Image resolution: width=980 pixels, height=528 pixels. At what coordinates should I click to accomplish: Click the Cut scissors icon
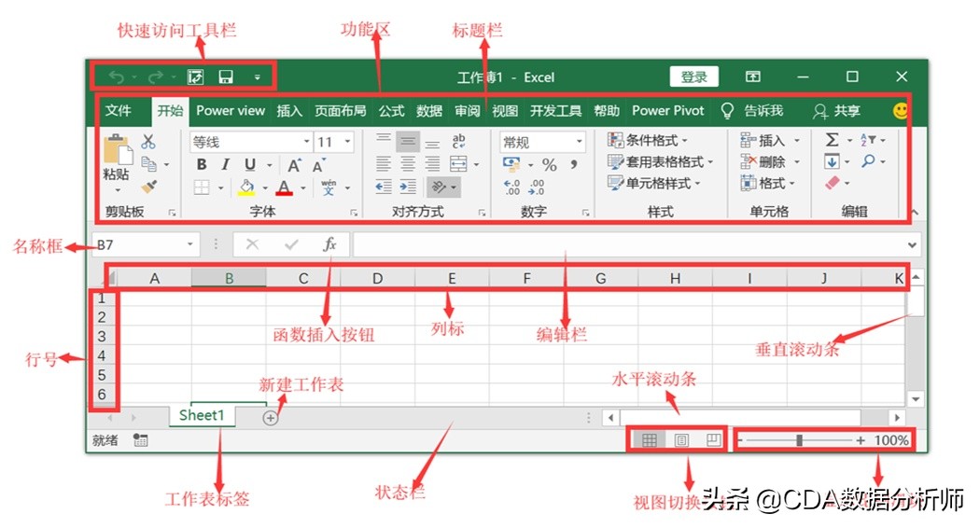point(148,142)
